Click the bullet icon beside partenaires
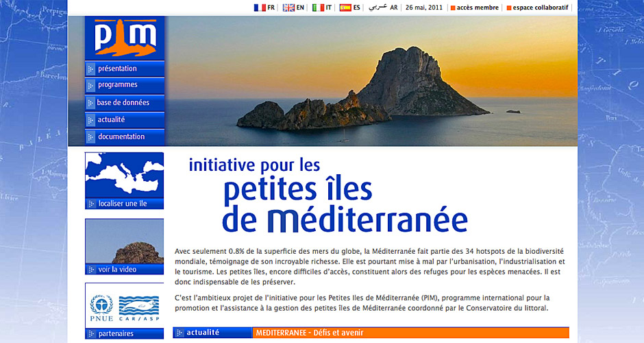The width and height of the screenshot is (644, 343). point(91,334)
